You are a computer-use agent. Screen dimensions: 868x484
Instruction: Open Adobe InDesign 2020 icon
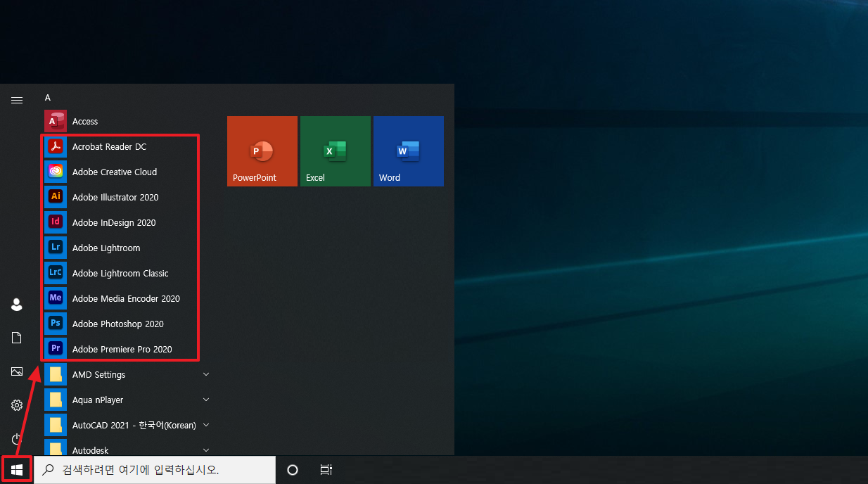click(56, 222)
